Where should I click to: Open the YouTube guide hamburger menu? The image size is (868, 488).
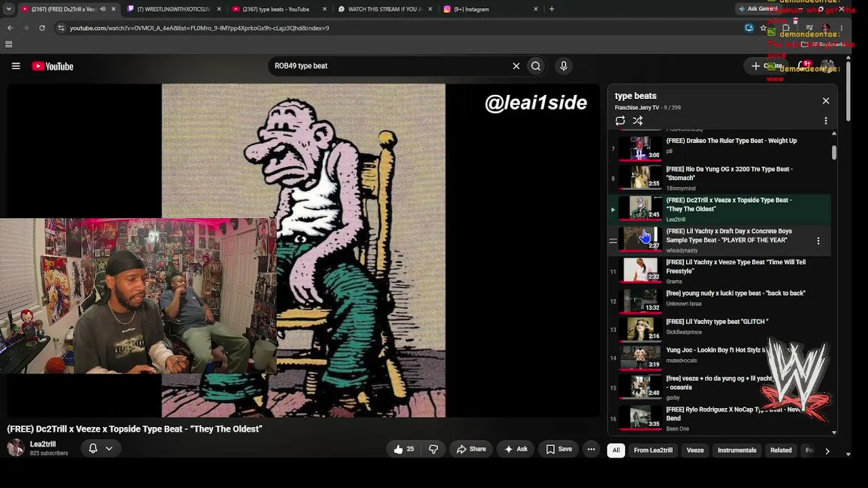tap(16, 66)
